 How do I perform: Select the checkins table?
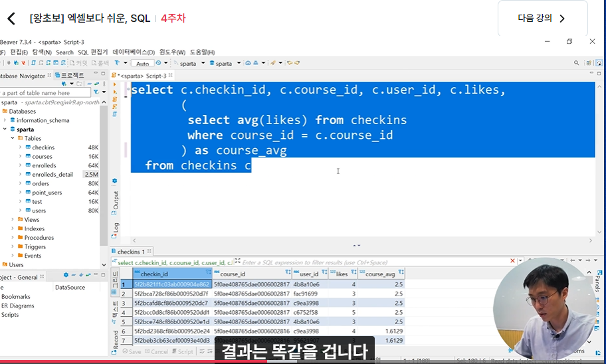(x=43, y=147)
